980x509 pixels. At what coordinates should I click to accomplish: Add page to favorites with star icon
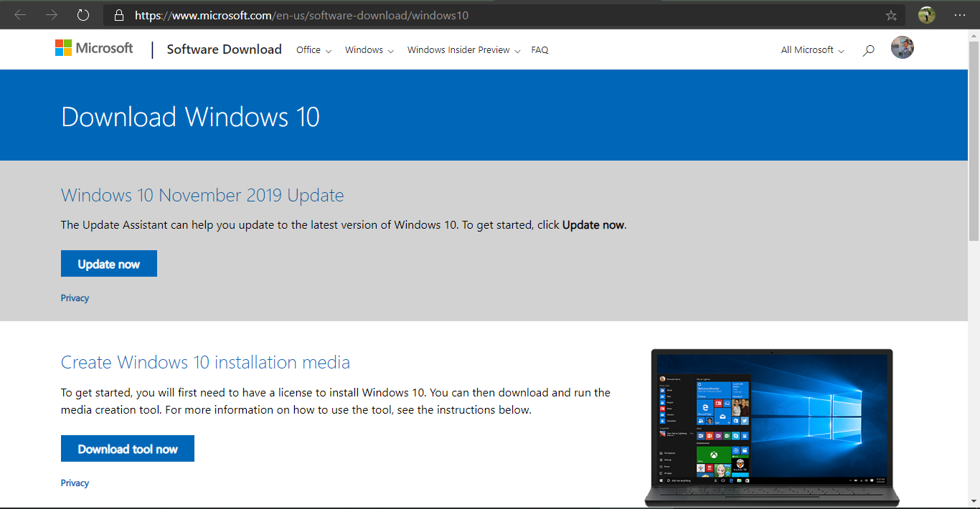(x=891, y=15)
